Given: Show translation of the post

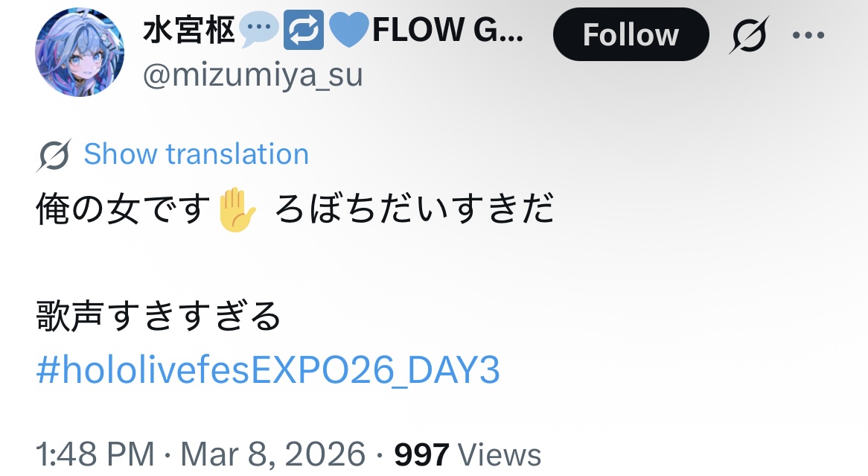Looking at the screenshot, I should pos(196,154).
